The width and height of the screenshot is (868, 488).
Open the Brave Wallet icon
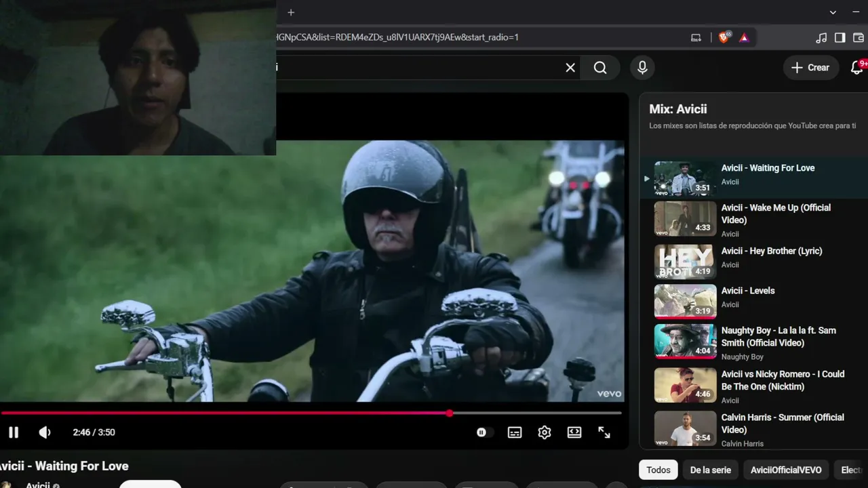point(859,37)
